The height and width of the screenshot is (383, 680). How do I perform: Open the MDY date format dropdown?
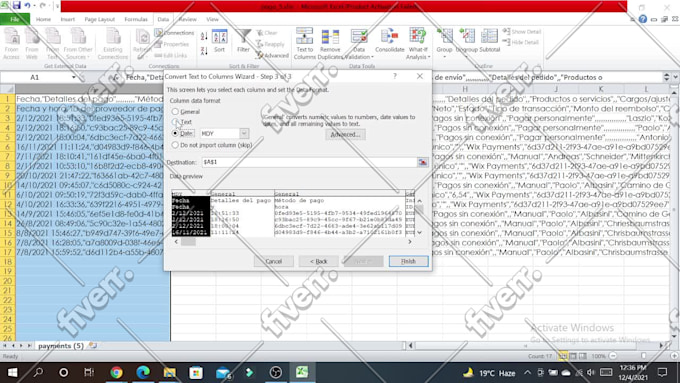coord(244,133)
